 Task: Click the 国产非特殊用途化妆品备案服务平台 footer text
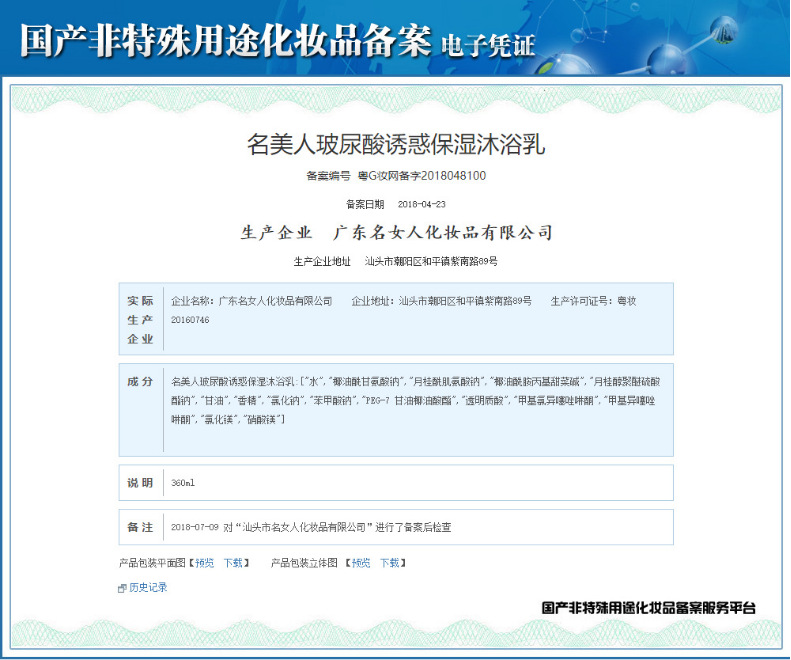click(x=649, y=608)
